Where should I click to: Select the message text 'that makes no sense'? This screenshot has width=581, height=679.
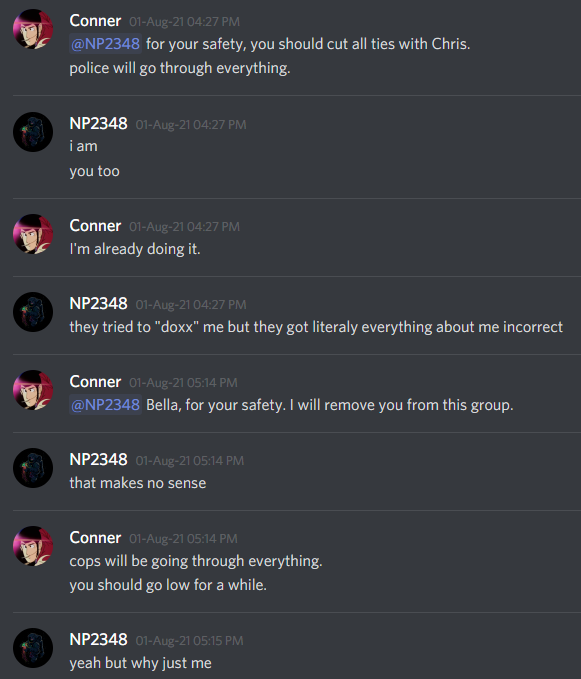(x=138, y=483)
